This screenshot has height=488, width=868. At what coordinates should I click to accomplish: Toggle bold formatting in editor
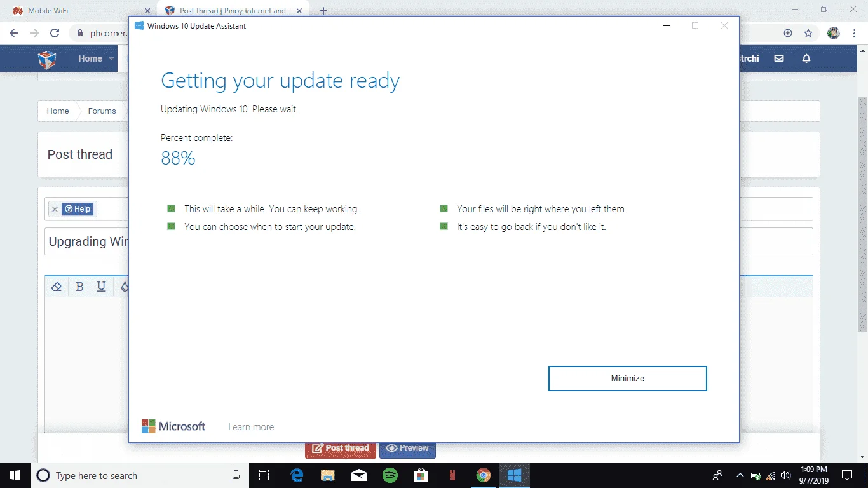coord(79,287)
